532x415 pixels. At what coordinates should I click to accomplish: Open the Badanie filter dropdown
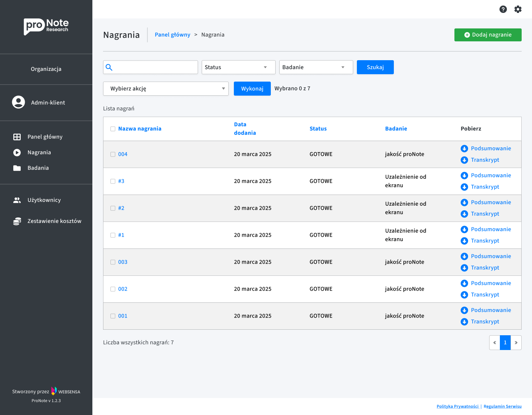316,67
